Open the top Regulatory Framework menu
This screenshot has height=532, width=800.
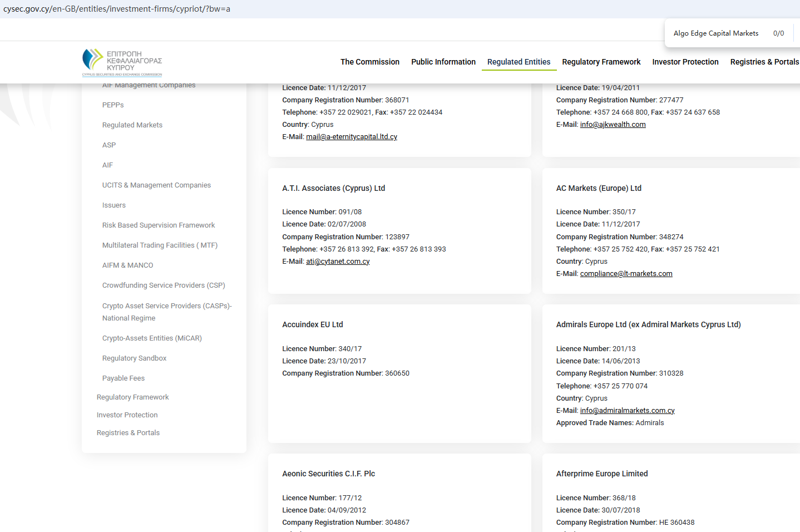pos(601,62)
